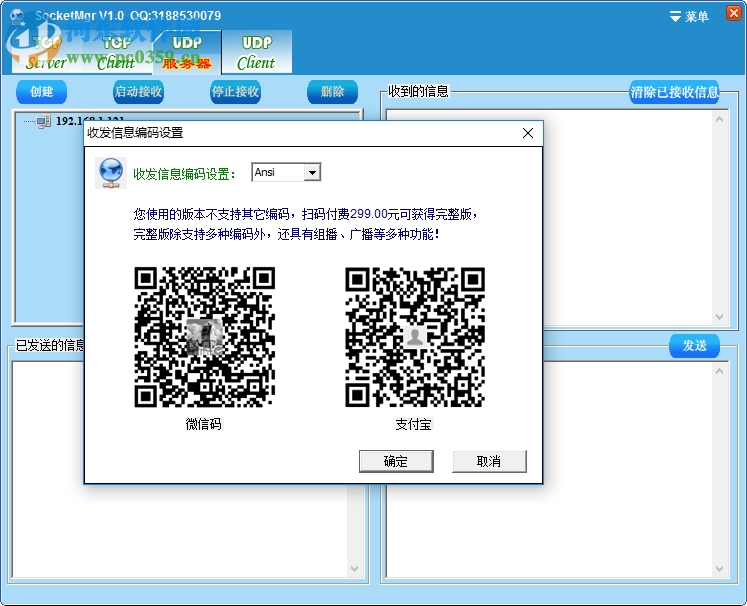Click the globe network icon in dialog

point(111,172)
